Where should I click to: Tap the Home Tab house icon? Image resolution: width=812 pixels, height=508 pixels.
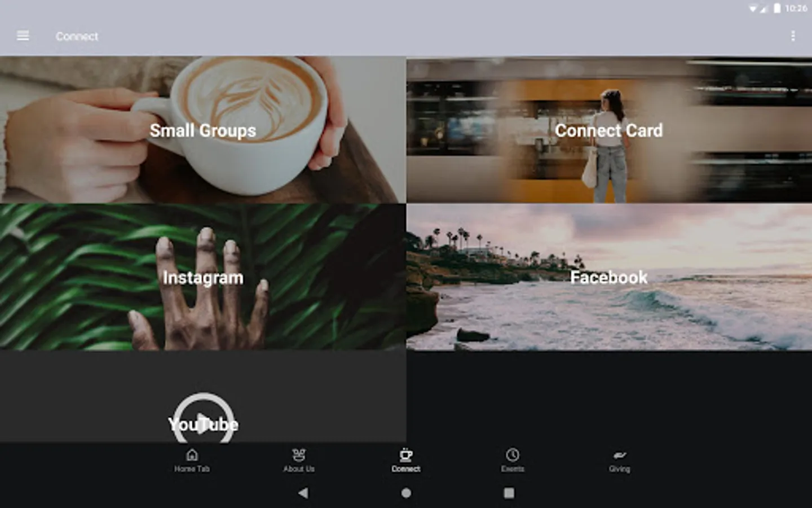coord(192,455)
